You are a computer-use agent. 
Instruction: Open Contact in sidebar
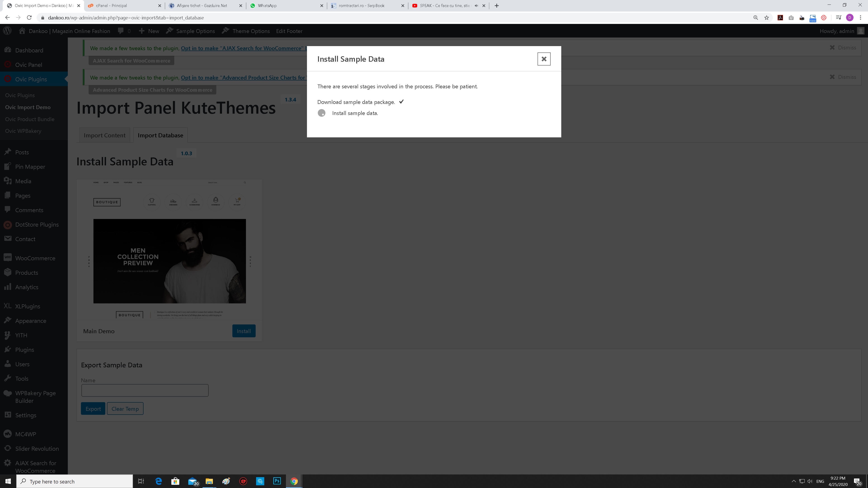coord(34,239)
